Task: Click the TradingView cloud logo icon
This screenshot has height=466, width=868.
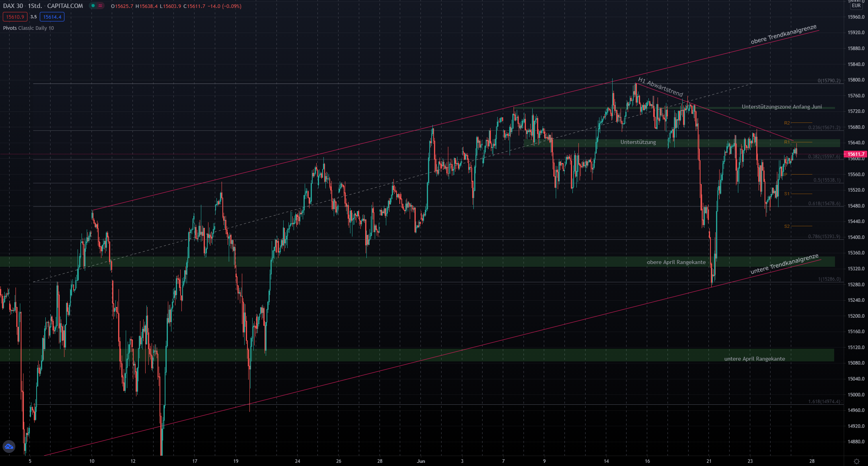Action: 9,447
